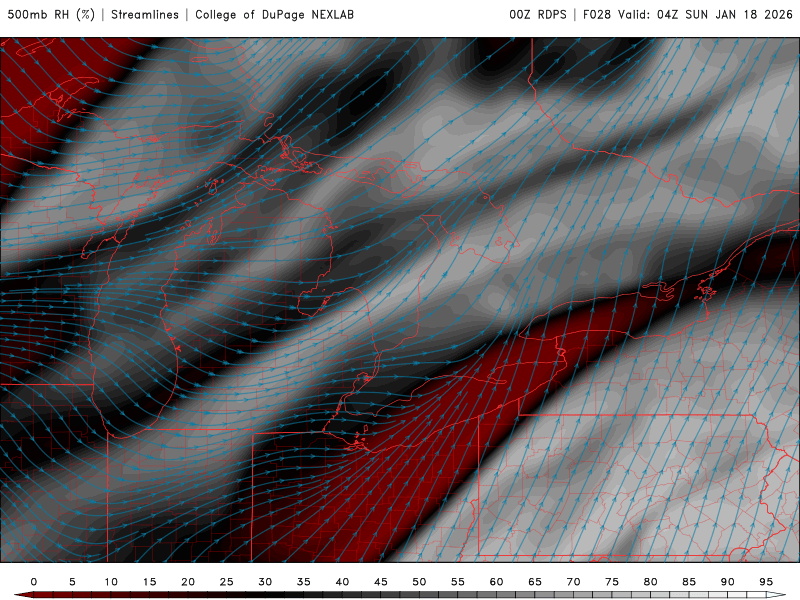This screenshot has height=600, width=800.
Task: Click the "F028" forecast hour text
Action: pos(597,15)
